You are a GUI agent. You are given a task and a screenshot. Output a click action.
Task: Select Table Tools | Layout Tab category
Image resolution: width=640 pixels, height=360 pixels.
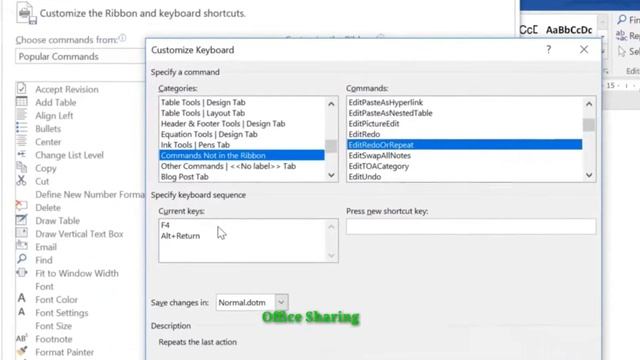(x=242, y=113)
